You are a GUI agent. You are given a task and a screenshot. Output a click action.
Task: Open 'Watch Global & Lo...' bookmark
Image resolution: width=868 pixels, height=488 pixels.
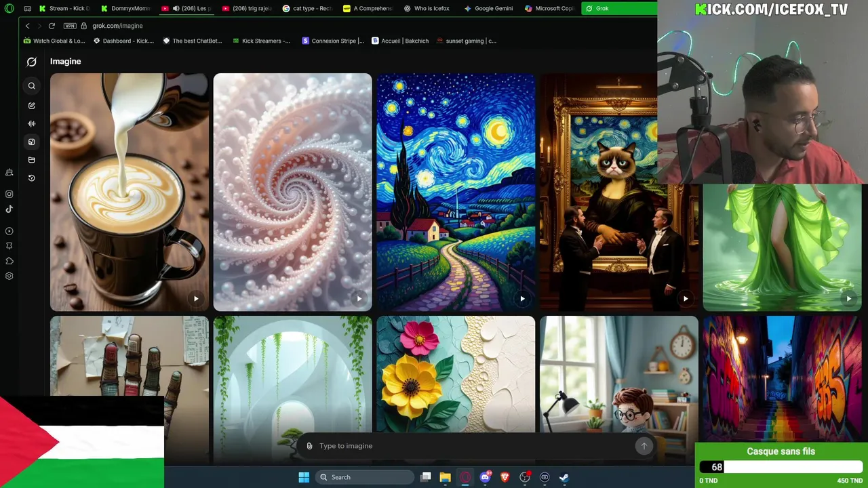54,41
